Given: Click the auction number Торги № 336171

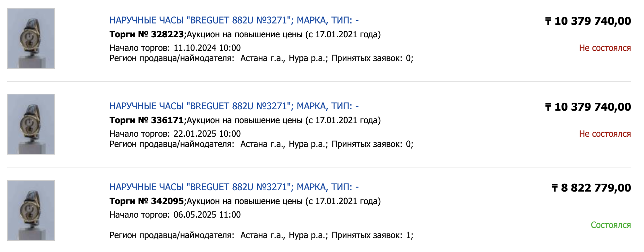Looking at the screenshot, I should [147, 120].
